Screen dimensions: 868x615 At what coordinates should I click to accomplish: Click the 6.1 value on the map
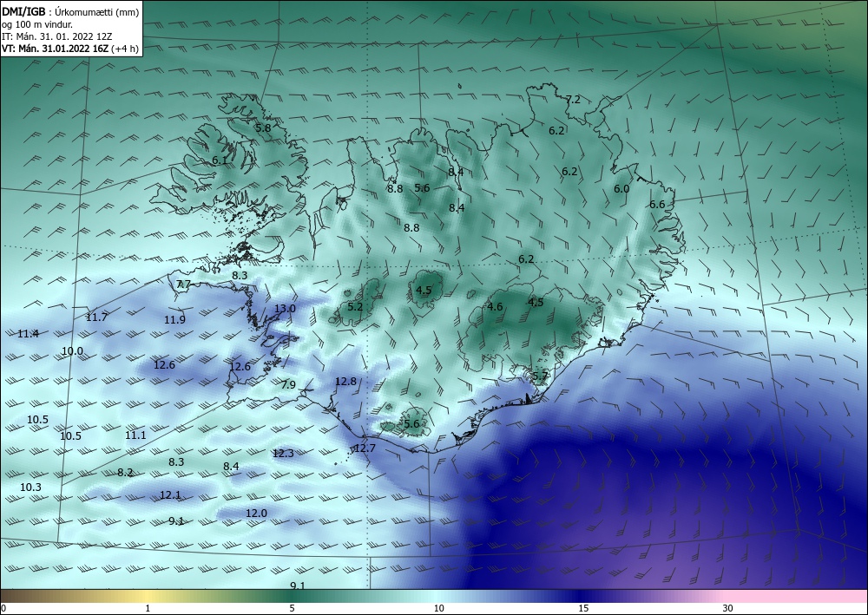(220, 160)
